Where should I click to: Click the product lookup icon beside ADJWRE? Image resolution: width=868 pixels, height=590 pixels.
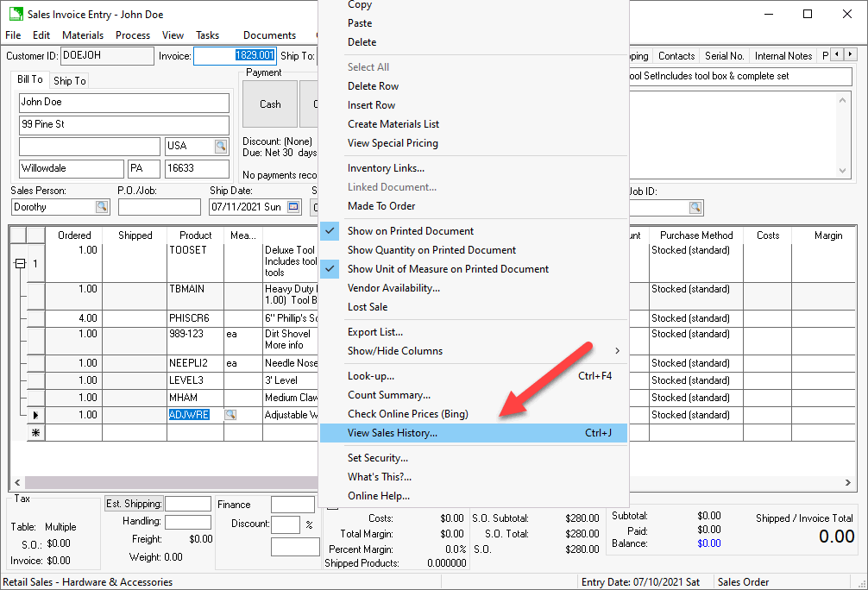[x=230, y=415]
